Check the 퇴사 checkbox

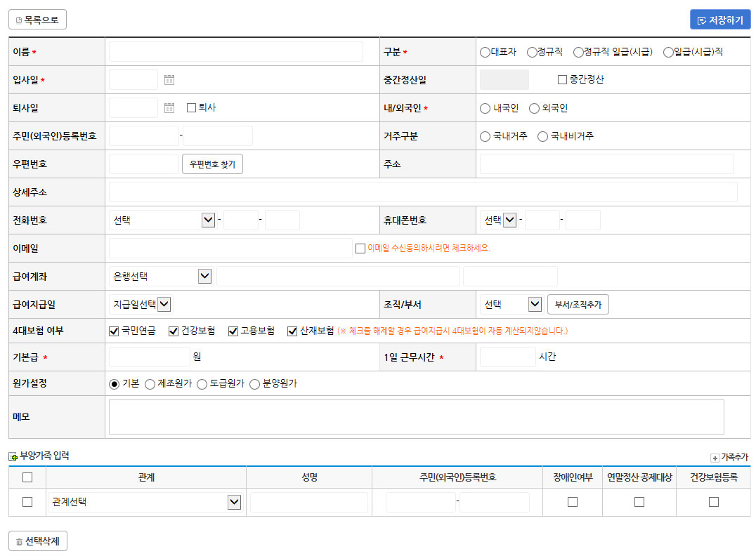point(191,107)
